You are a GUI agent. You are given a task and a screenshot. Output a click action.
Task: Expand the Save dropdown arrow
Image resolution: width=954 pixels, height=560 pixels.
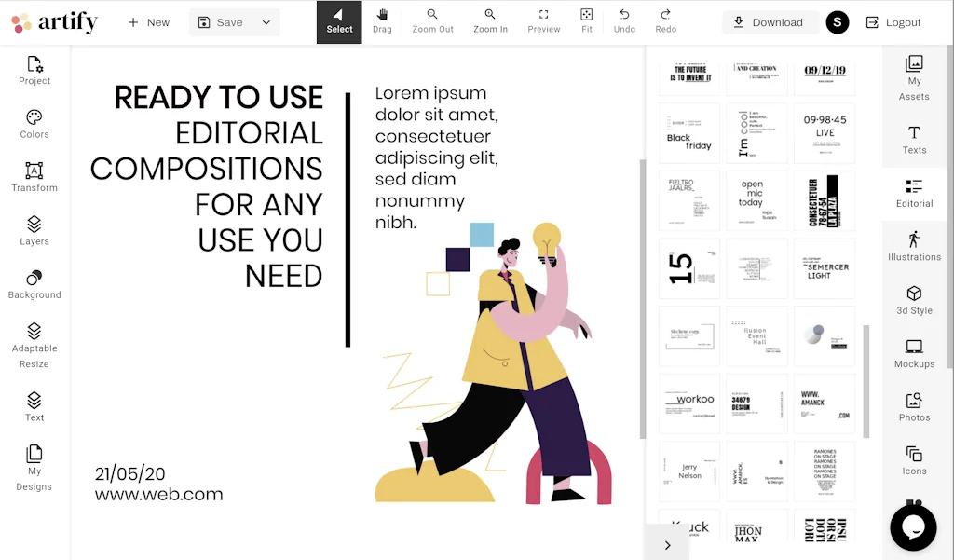pyautogui.click(x=266, y=22)
